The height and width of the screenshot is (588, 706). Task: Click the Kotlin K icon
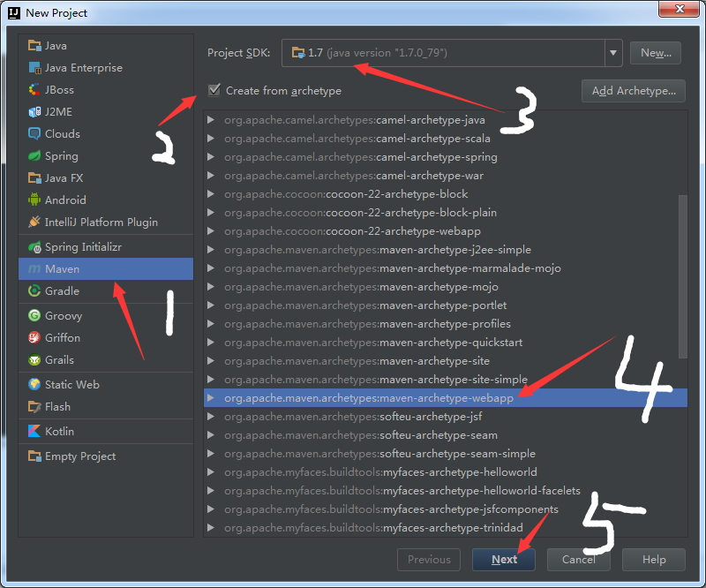[34, 431]
